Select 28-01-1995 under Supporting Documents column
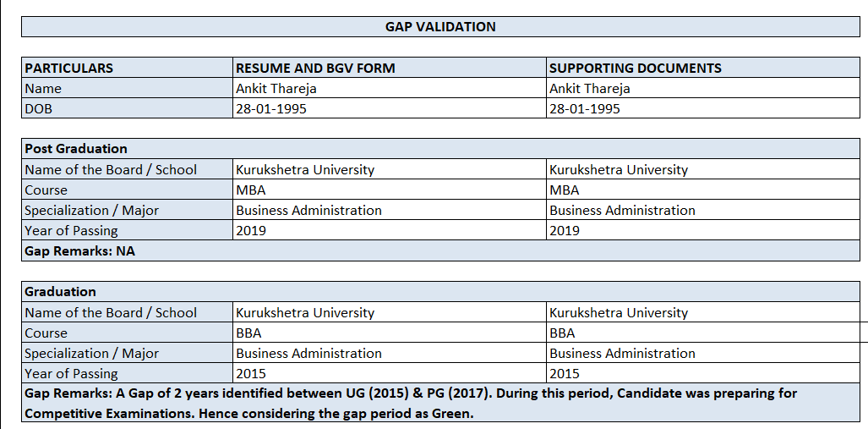This screenshot has height=429, width=868. coord(703,108)
